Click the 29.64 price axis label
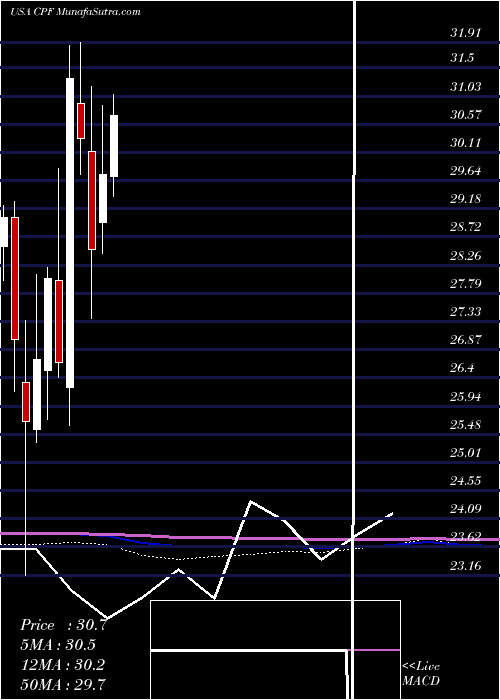This screenshot has width=500, height=700. click(467, 171)
